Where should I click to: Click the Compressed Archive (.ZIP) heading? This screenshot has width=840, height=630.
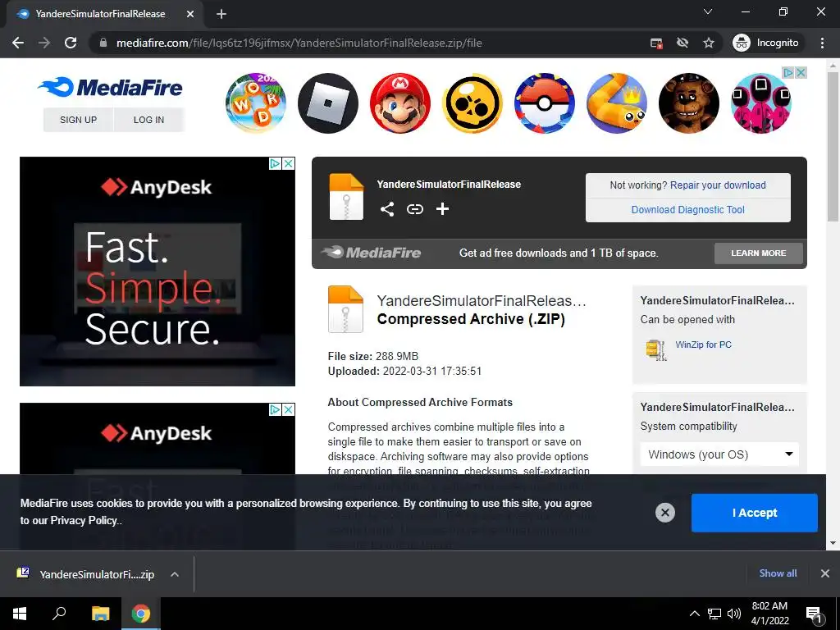click(471, 319)
